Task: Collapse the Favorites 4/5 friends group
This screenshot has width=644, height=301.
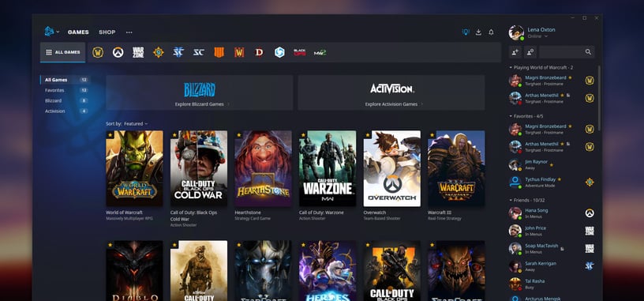Action: [526, 116]
